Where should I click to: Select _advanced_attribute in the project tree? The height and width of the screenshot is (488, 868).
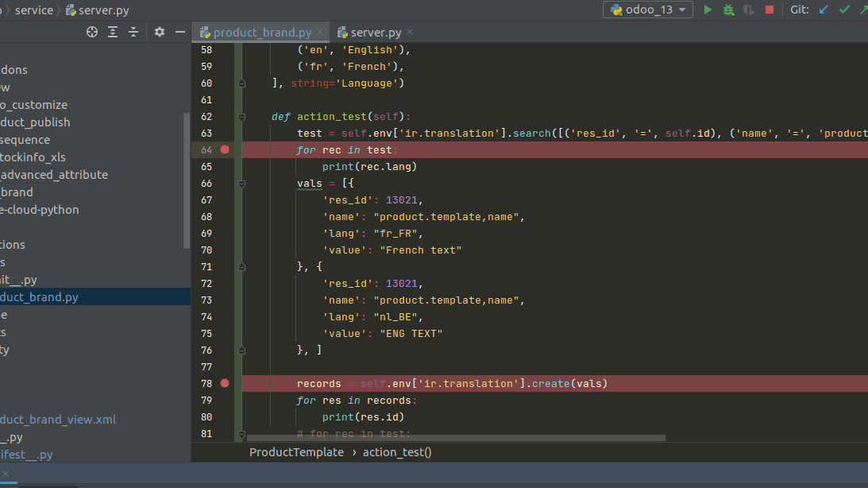(x=54, y=175)
